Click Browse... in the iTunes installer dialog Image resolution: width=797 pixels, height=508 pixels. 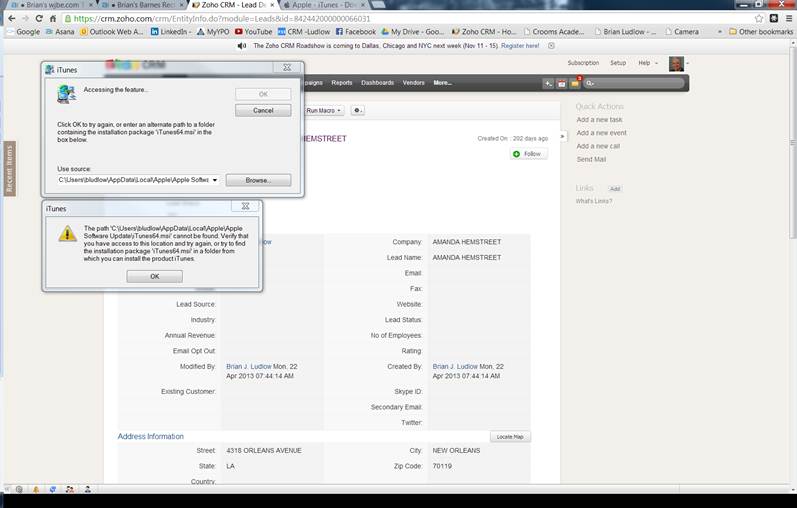pos(258,180)
